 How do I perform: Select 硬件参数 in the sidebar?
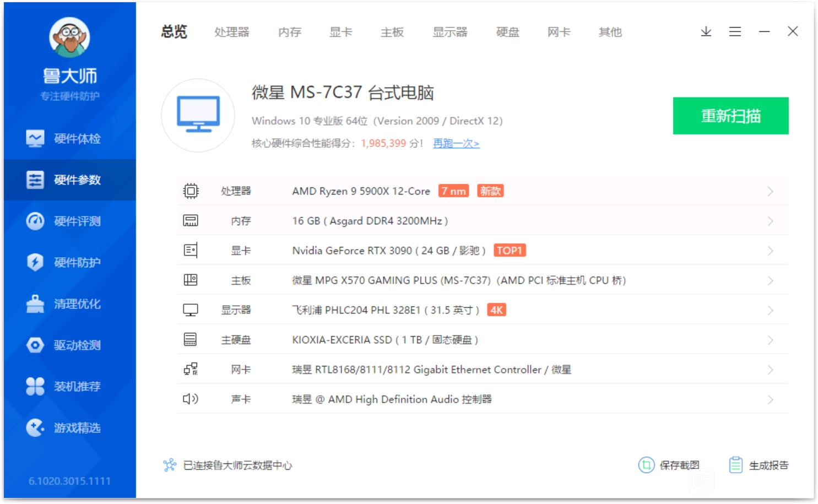69,180
